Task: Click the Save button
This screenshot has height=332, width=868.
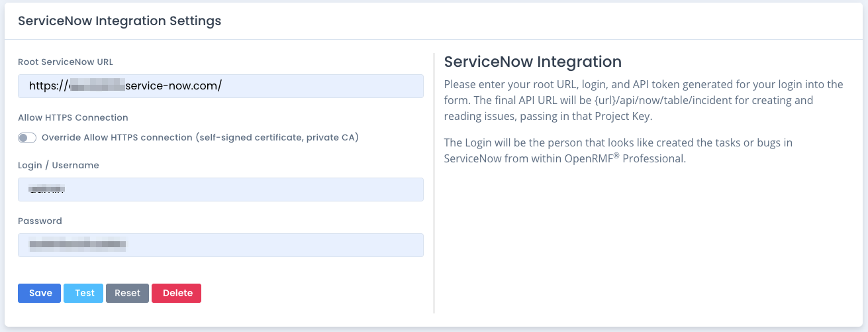Action: (x=40, y=293)
